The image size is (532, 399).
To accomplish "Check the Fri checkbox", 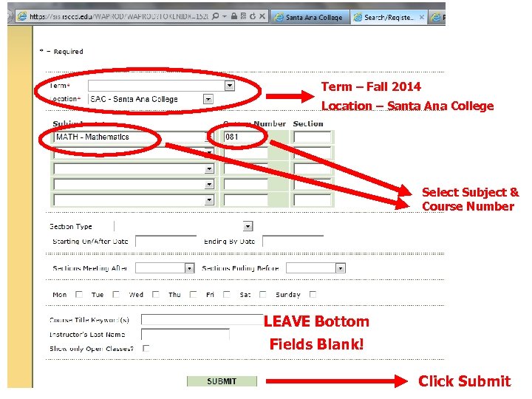I will 227,295.
